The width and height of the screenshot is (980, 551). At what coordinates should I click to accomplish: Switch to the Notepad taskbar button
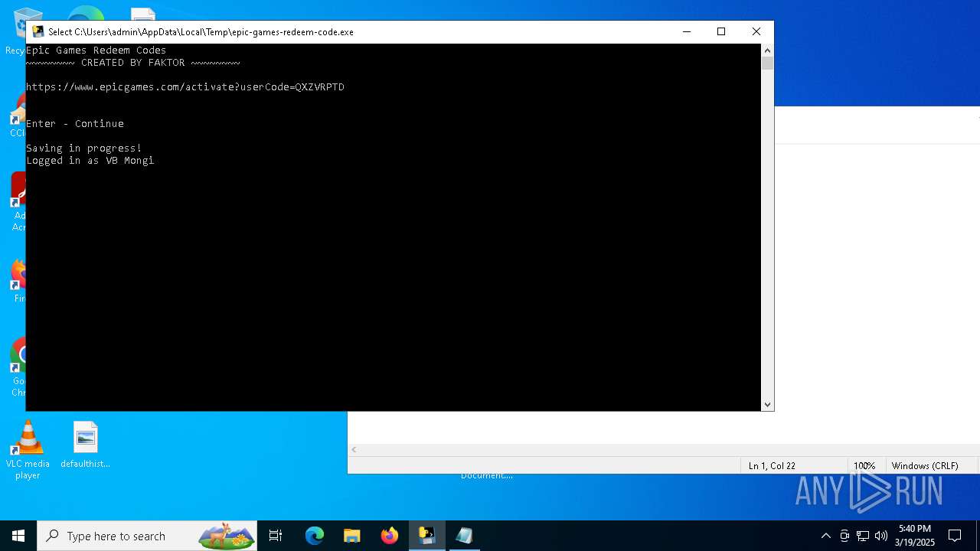(465, 536)
